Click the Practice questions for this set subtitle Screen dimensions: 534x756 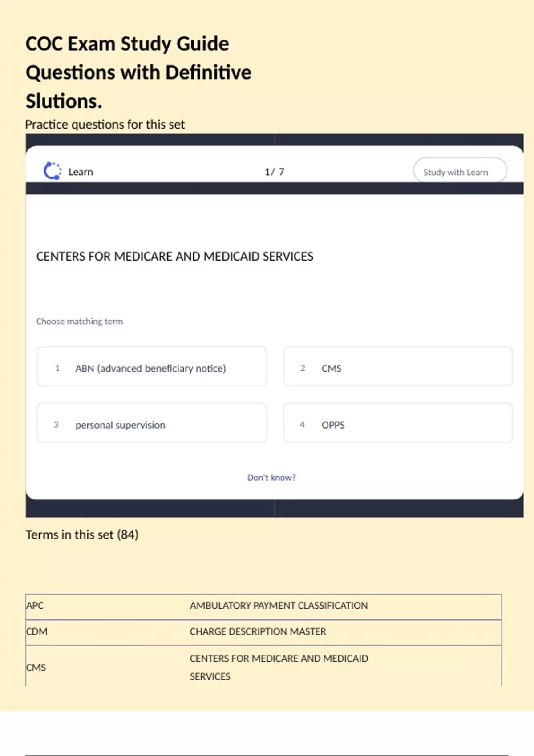click(105, 125)
